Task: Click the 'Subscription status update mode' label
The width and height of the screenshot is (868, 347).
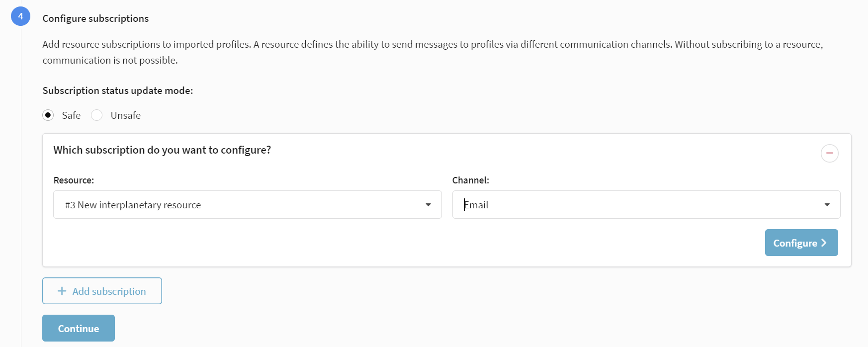Action: click(x=118, y=90)
